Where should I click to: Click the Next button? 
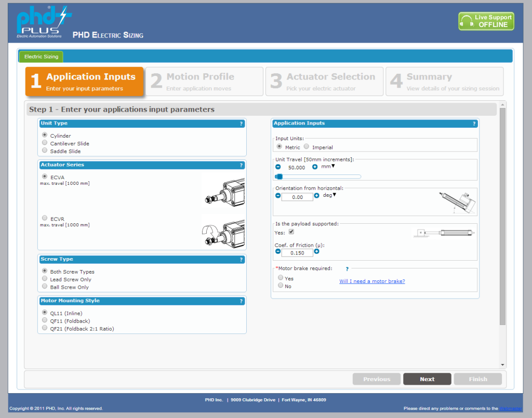(x=427, y=379)
